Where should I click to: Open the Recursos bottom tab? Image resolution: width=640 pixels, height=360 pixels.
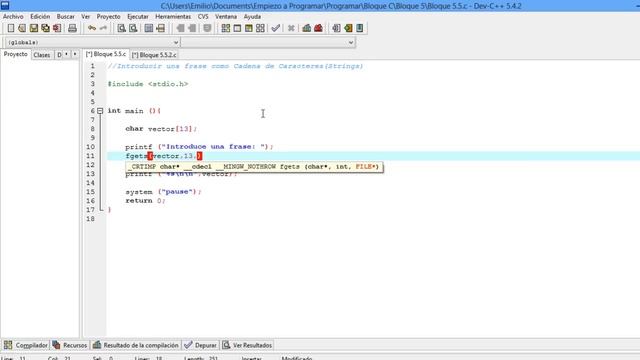pos(70,345)
